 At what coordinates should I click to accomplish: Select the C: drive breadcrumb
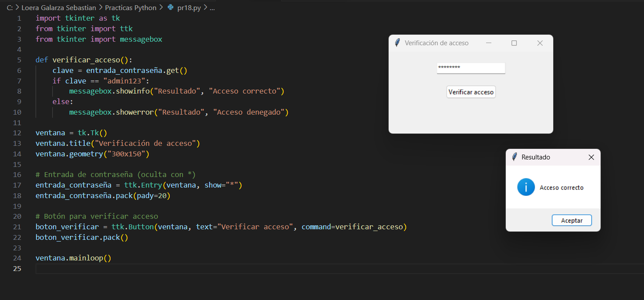point(10,8)
